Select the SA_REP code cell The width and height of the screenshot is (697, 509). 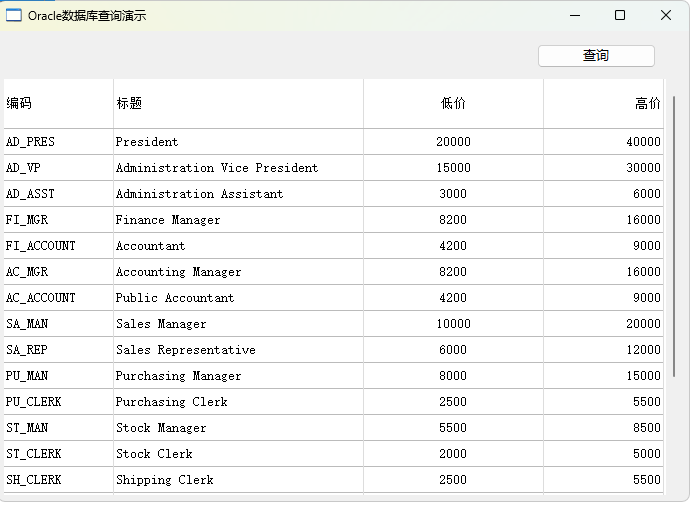click(x=59, y=350)
